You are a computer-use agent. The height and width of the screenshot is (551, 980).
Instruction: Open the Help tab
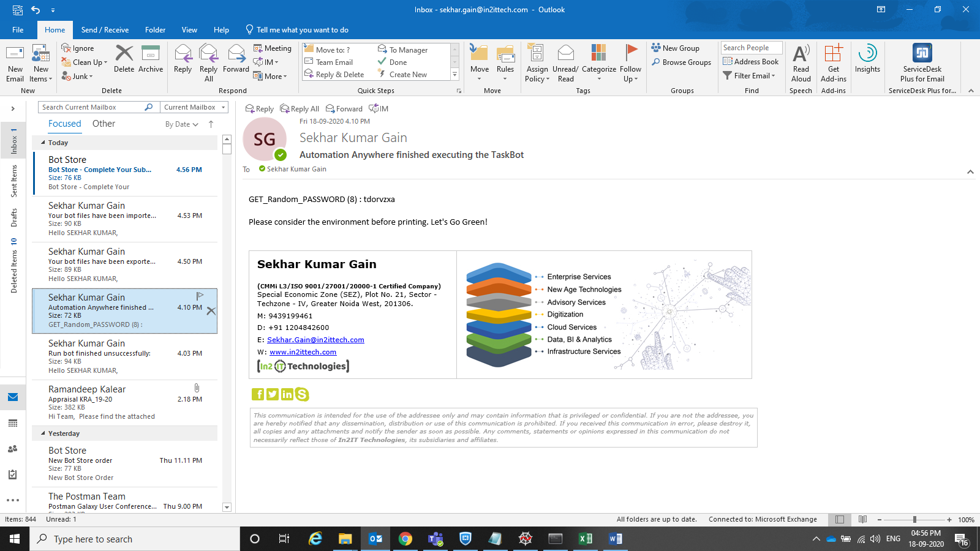coord(221,30)
